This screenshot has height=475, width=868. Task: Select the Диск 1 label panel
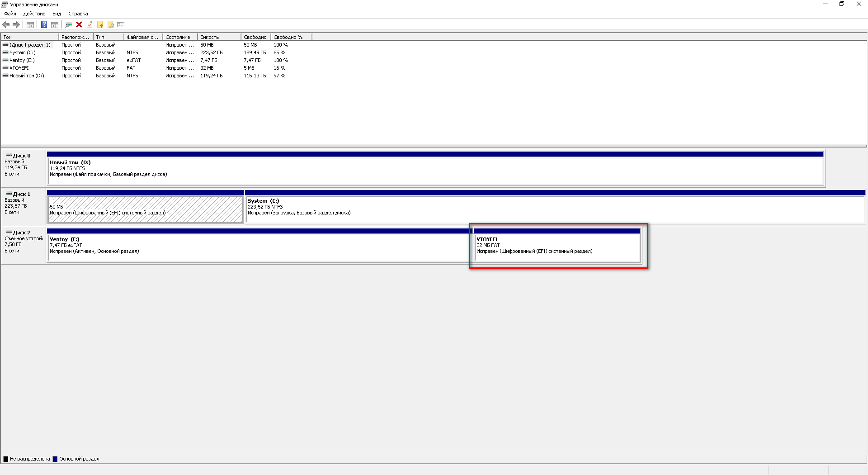[24, 206]
